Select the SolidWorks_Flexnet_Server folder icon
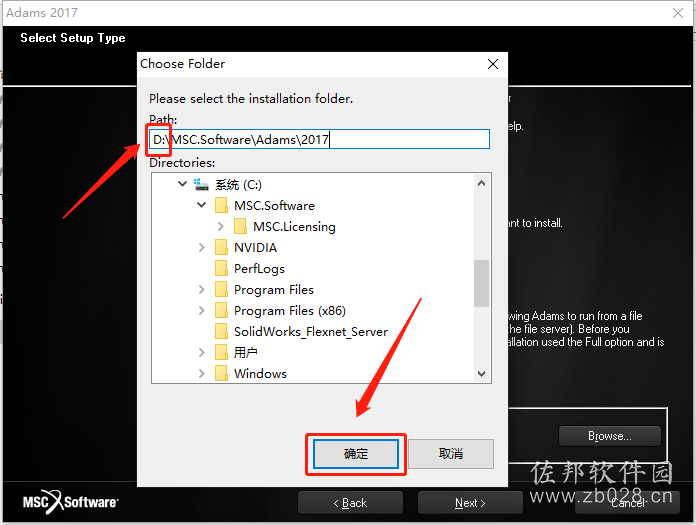Screen dimensions: 696x525 coord(221,332)
